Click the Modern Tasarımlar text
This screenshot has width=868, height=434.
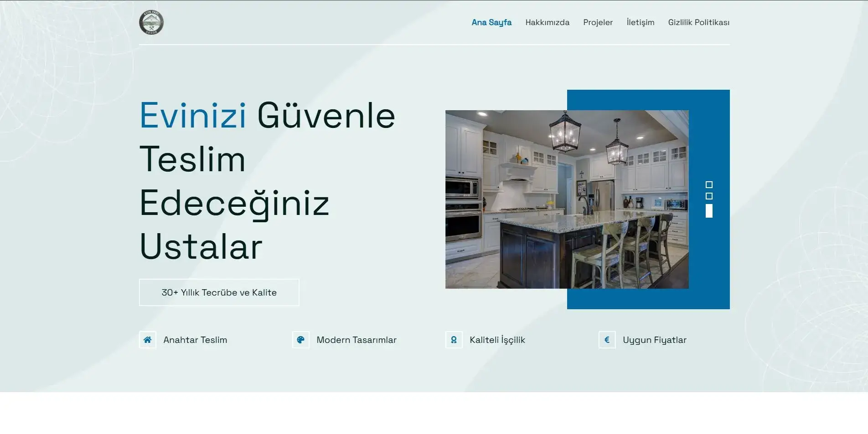pyautogui.click(x=356, y=340)
